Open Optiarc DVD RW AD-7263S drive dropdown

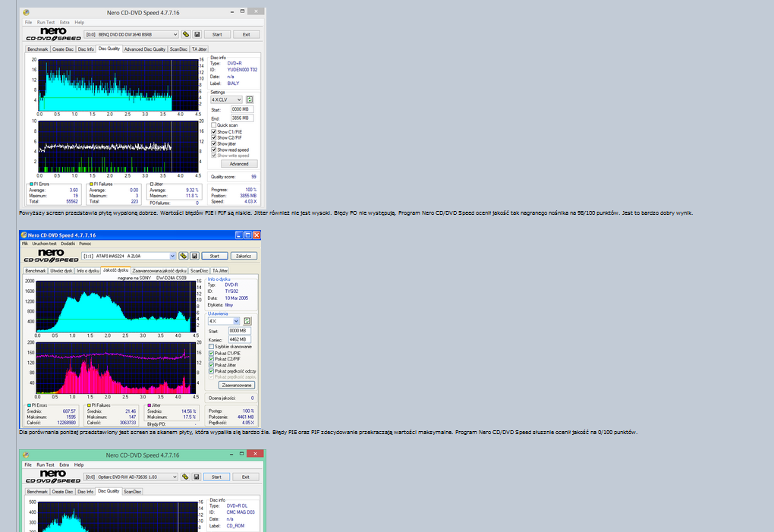131,477
